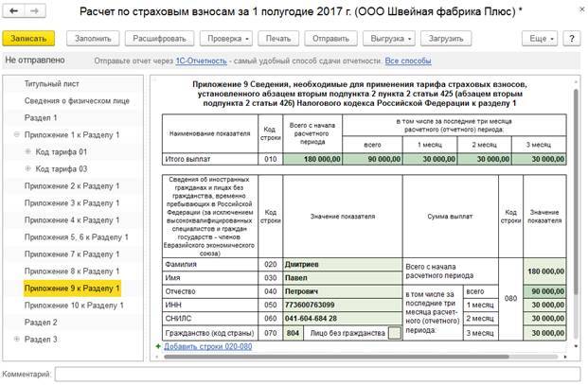Click the Расшифровать button
Image resolution: width=588 pixels, height=385 pixels.
159,39
